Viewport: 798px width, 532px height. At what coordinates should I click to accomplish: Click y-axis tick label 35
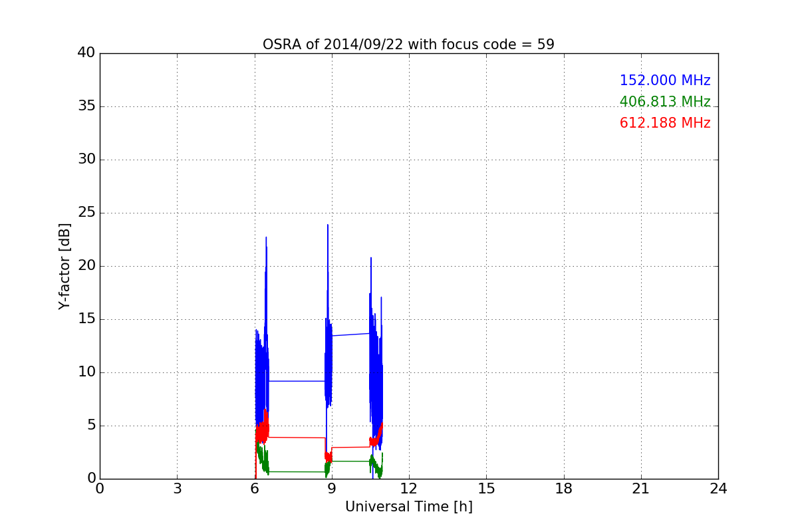(86, 106)
